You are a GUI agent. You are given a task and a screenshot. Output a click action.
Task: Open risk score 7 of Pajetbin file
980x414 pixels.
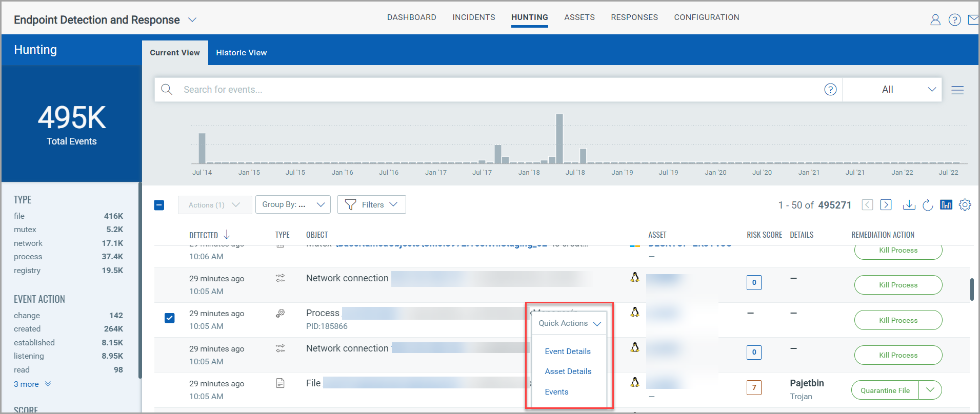754,387
